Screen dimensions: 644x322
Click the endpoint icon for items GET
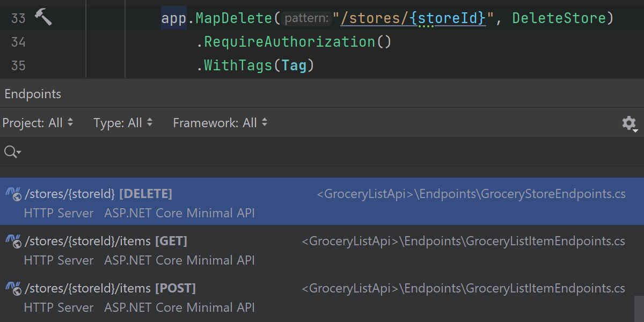pos(13,241)
